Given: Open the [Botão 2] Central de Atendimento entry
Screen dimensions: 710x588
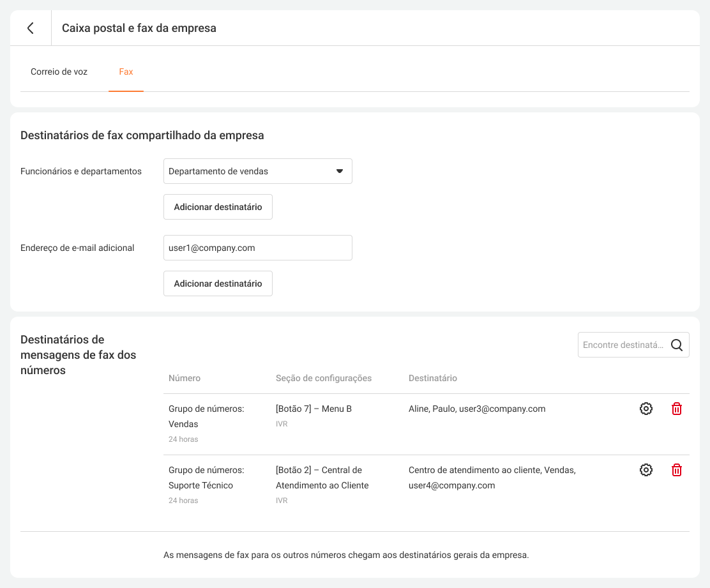Looking at the screenshot, I should coord(322,478).
